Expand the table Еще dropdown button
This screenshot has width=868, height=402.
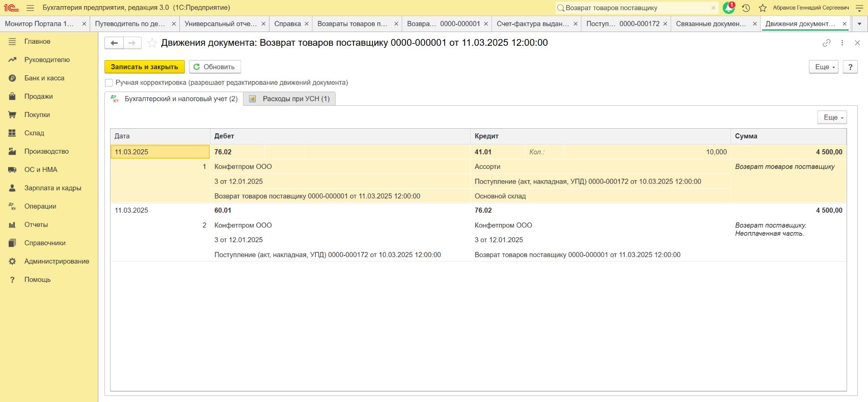point(832,118)
